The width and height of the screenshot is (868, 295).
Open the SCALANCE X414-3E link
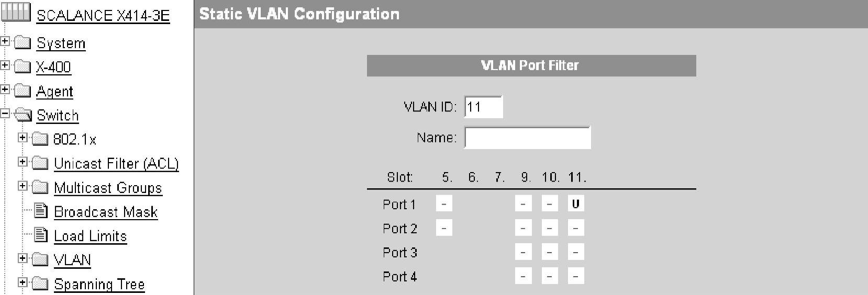103,16
